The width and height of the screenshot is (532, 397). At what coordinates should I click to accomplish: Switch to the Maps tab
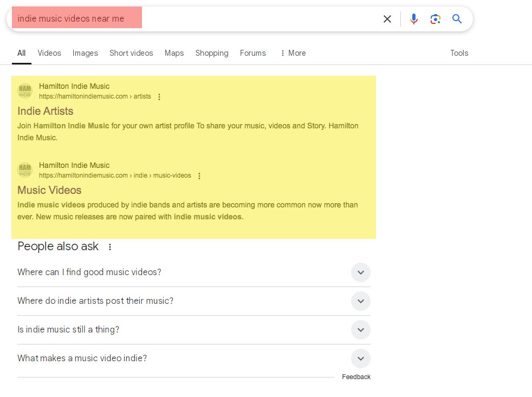tap(174, 53)
